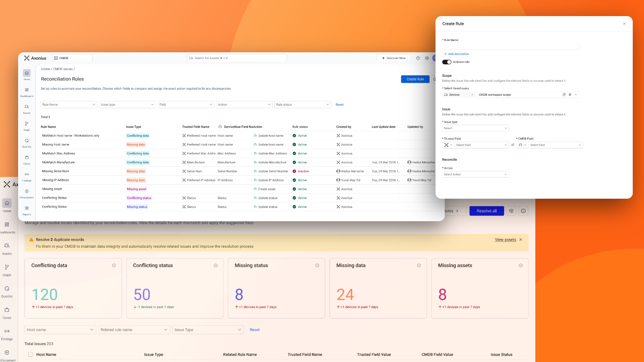The image size is (644, 362).
Task: Open the Select Action dropdown
Action: click(475, 175)
